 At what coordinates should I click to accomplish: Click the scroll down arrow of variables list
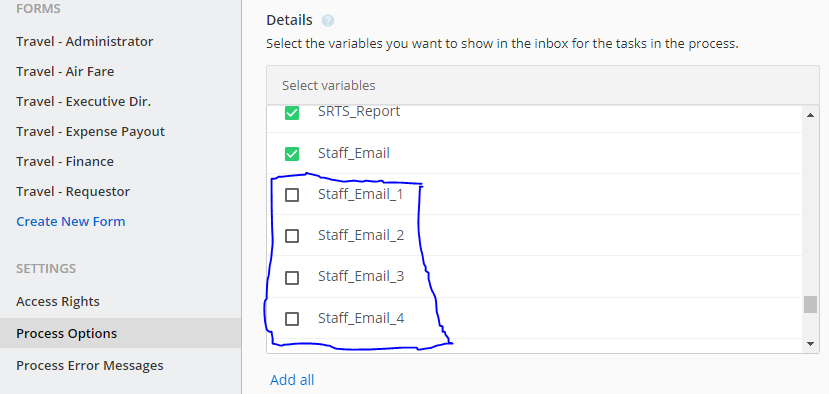tap(810, 344)
